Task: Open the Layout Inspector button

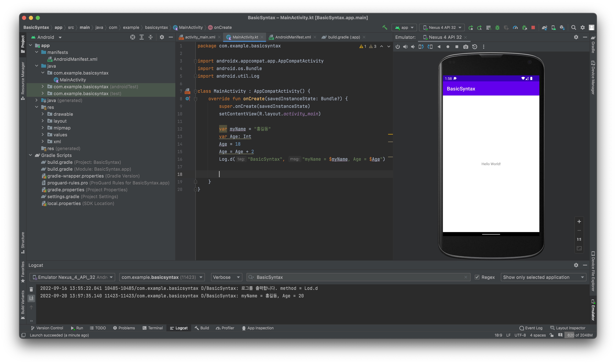Action: pyautogui.click(x=568, y=328)
